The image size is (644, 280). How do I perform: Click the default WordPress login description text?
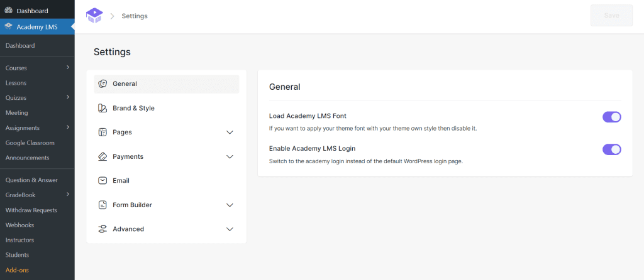pyautogui.click(x=366, y=161)
